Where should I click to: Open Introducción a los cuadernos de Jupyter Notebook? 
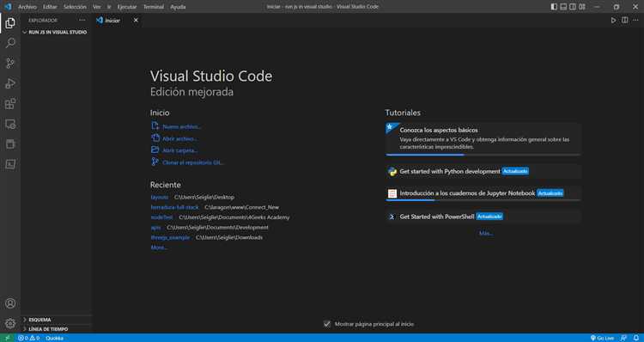tap(483, 193)
